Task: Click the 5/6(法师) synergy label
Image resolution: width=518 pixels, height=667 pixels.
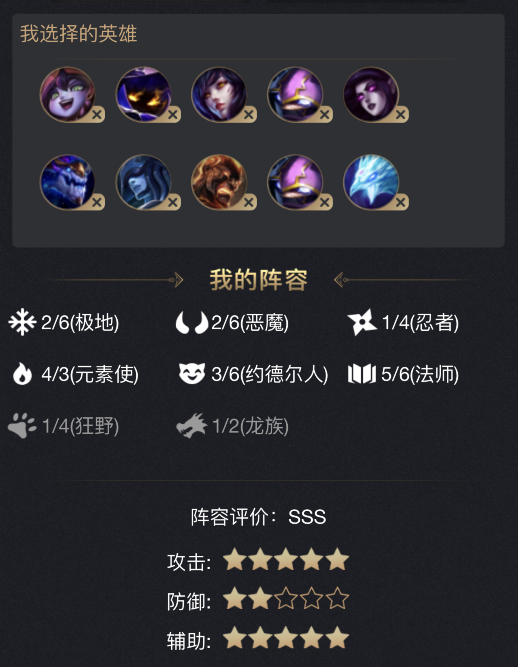Action: click(x=420, y=374)
